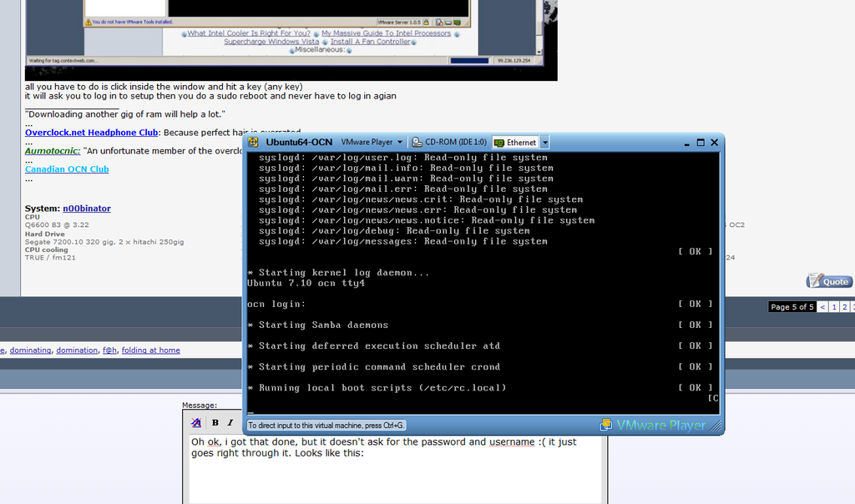Expand the arrow next to Ethernet
Image resolution: width=855 pixels, height=504 pixels.
pyautogui.click(x=544, y=142)
